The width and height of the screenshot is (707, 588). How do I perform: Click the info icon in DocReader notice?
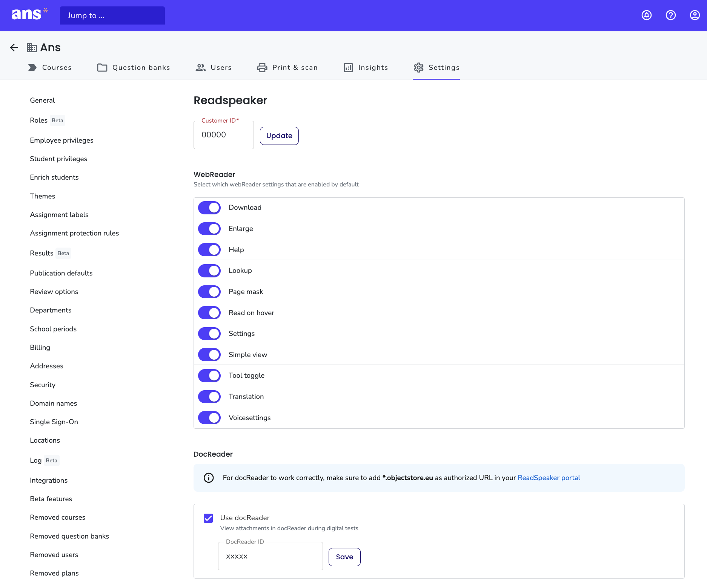[209, 478]
